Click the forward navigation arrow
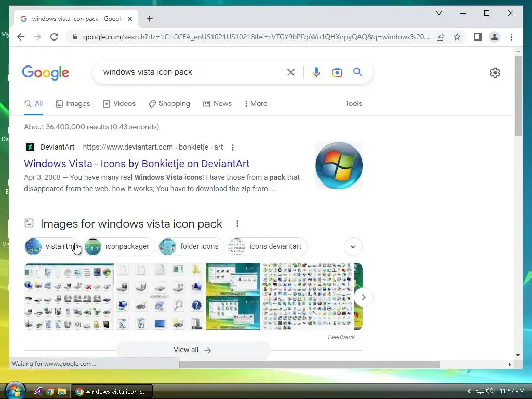This screenshot has height=399, width=532. click(x=37, y=37)
